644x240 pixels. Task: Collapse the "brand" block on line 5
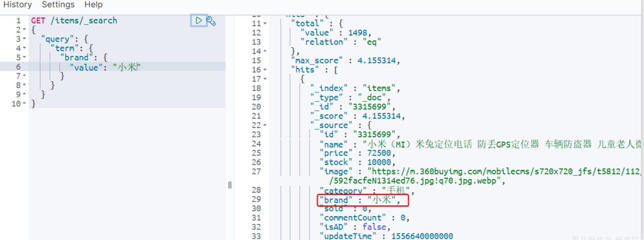24,57
